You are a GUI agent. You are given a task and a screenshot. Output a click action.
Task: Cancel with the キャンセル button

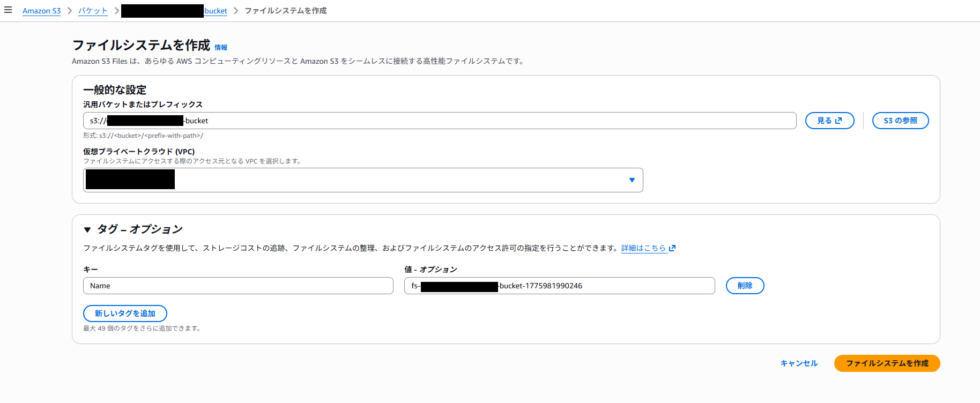tap(799, 363)
